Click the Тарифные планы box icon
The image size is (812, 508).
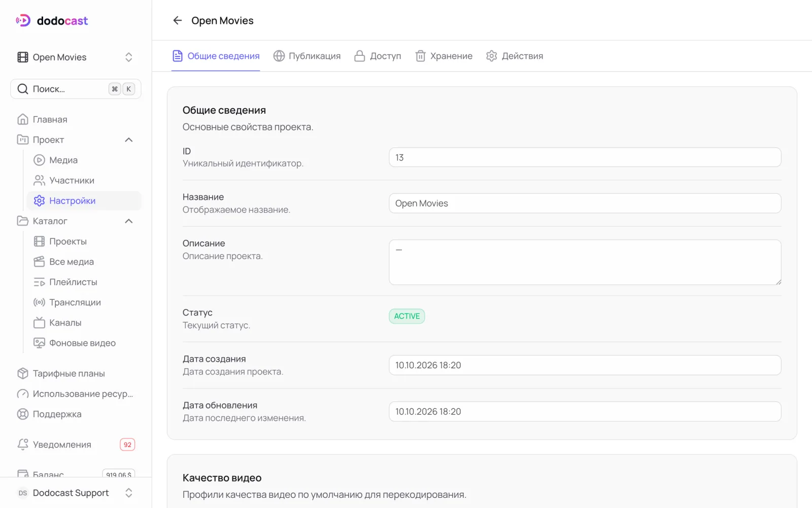[23, 373]
